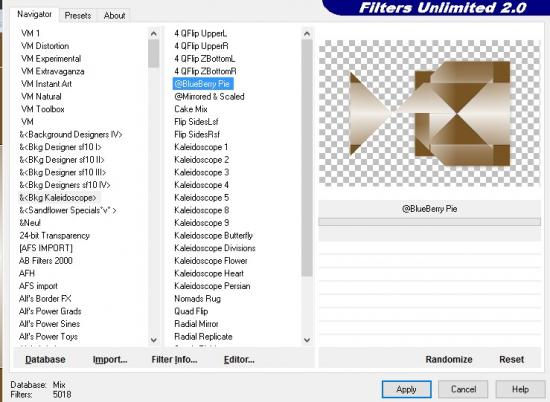Viewport: 550px width, 402px height.
Task: Open Help for Filters Unlimited
Action: pos(521,389)
